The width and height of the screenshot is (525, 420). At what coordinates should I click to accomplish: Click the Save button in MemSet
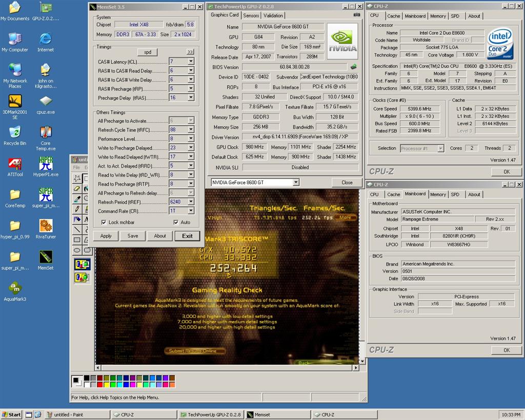133,236
